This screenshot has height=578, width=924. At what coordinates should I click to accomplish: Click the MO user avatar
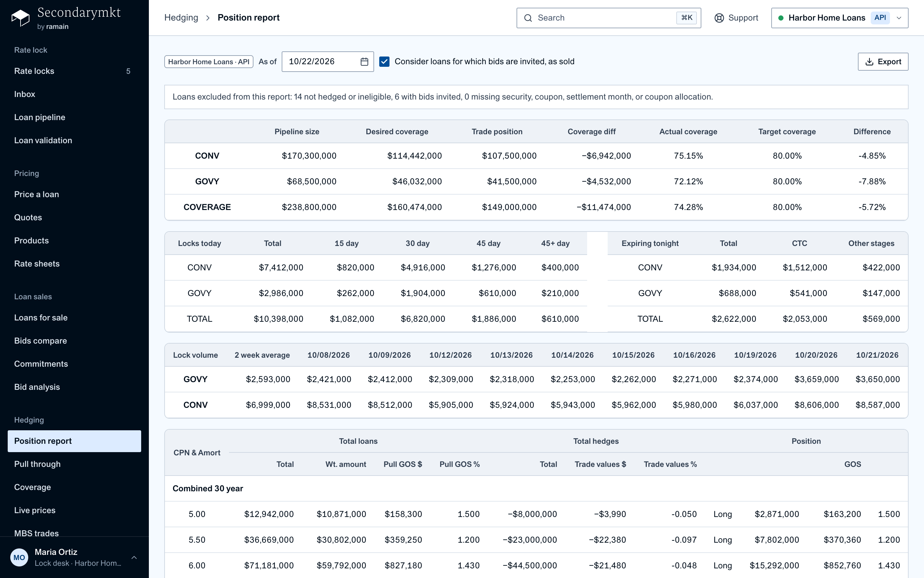tap(19, 557)
